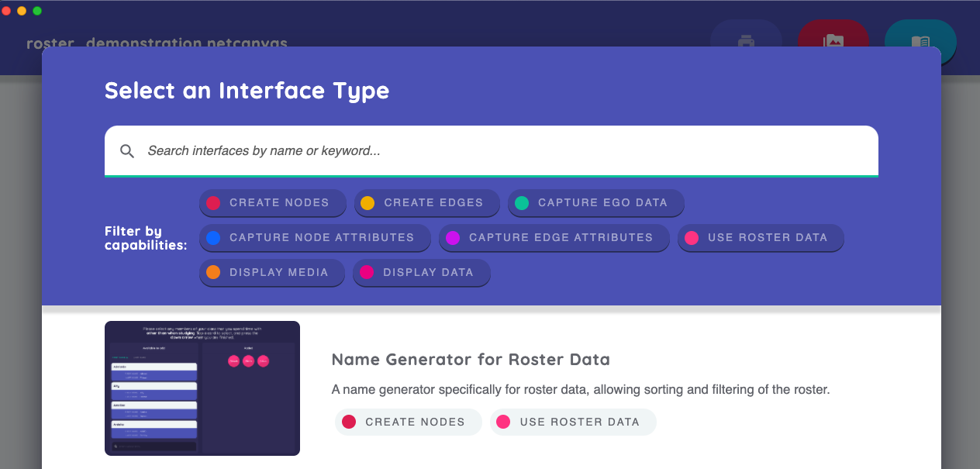Toggle the Display Data filter chip
This screenshot has height=469, width=980.
(421, 273)
